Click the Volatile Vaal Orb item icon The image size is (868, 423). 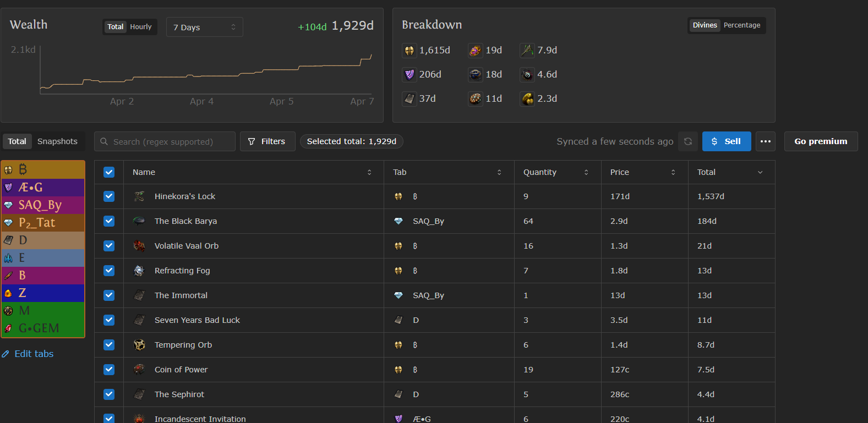tap(139, 246)
